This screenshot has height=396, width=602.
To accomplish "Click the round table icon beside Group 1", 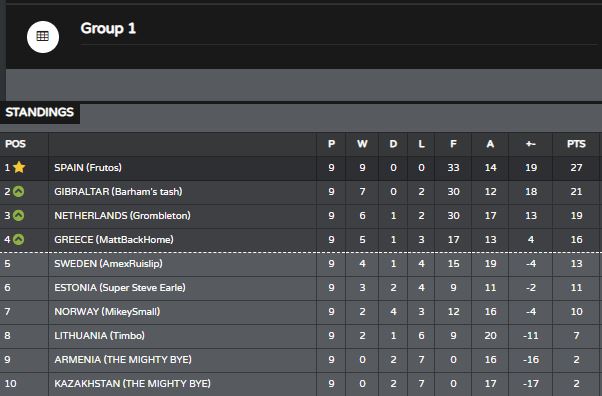I will 43,37.
